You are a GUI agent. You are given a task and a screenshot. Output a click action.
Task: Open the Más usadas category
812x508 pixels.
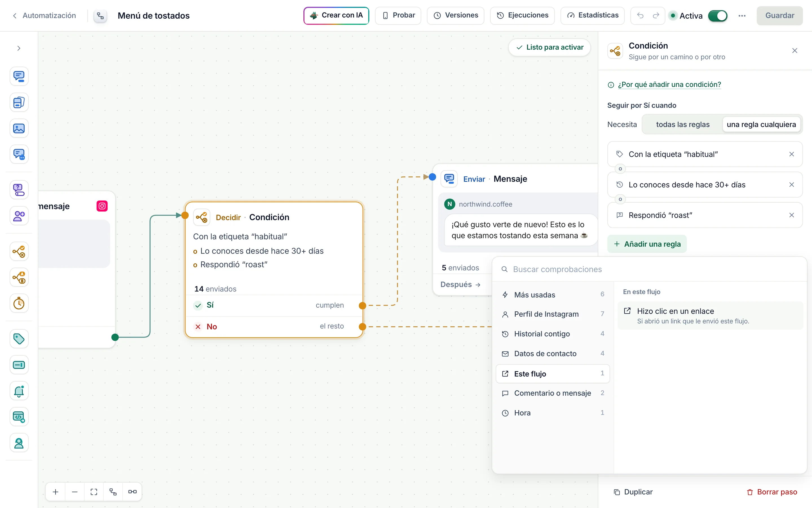click(x=553, y=295)
